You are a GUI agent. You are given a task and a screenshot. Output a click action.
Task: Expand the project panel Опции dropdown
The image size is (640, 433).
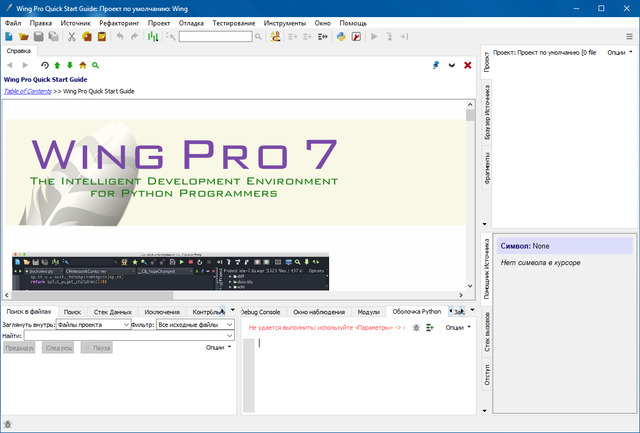tap(617, 52)
